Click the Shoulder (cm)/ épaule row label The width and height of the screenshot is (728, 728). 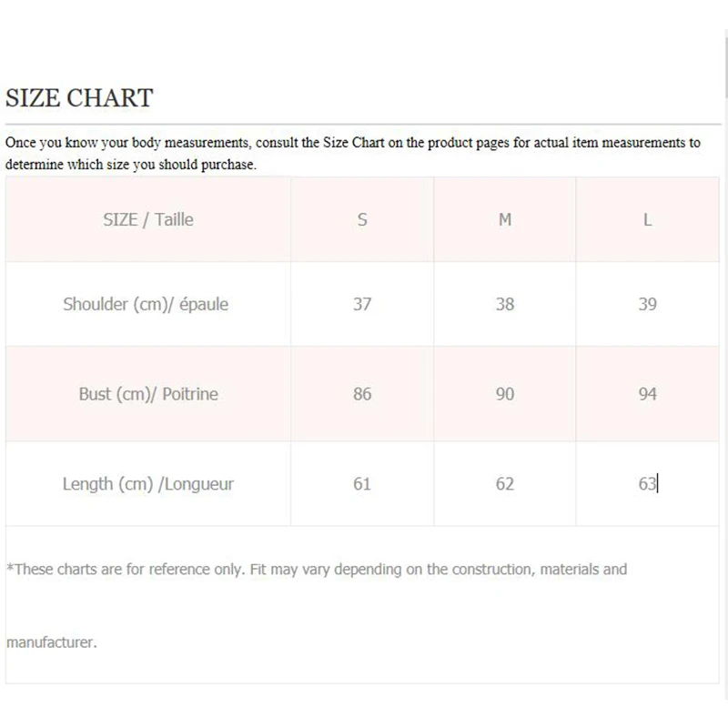click(146, 304)
